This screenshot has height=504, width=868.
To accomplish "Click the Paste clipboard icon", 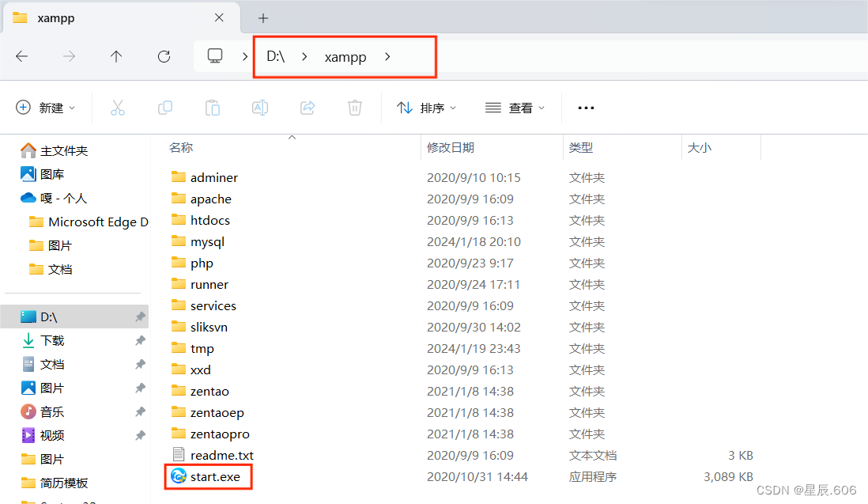I will (x=213, y=108).
